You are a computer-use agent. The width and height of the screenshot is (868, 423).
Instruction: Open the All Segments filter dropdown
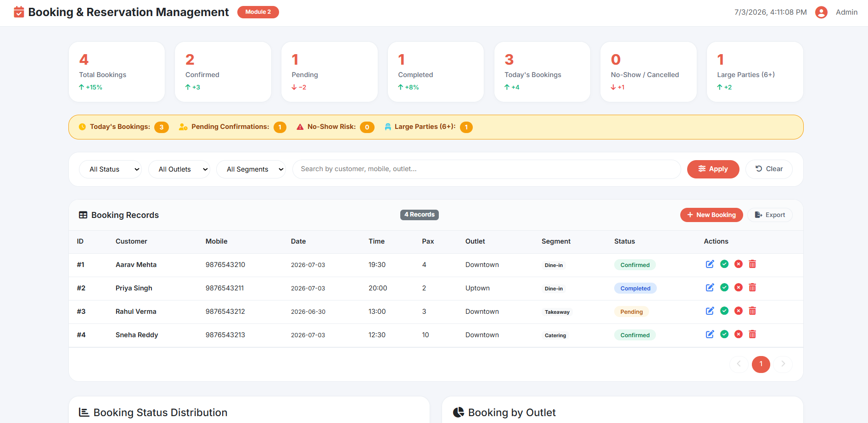(251, 169)
